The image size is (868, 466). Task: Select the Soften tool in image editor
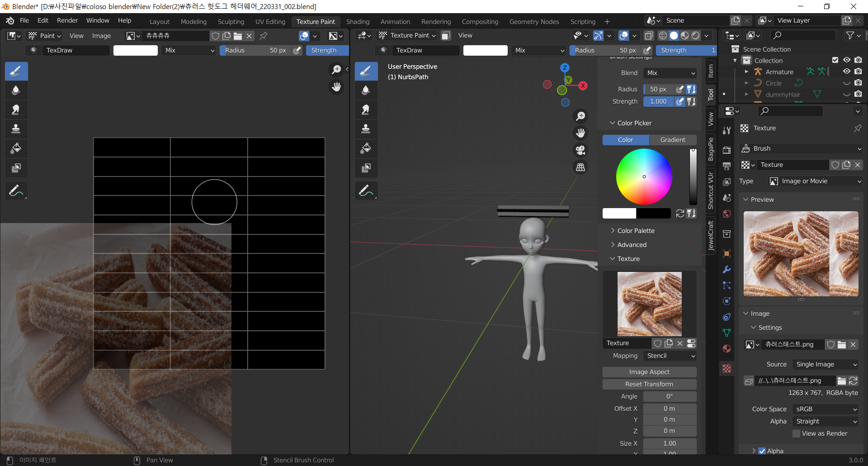pyautogui.click(x=16, y=90)
